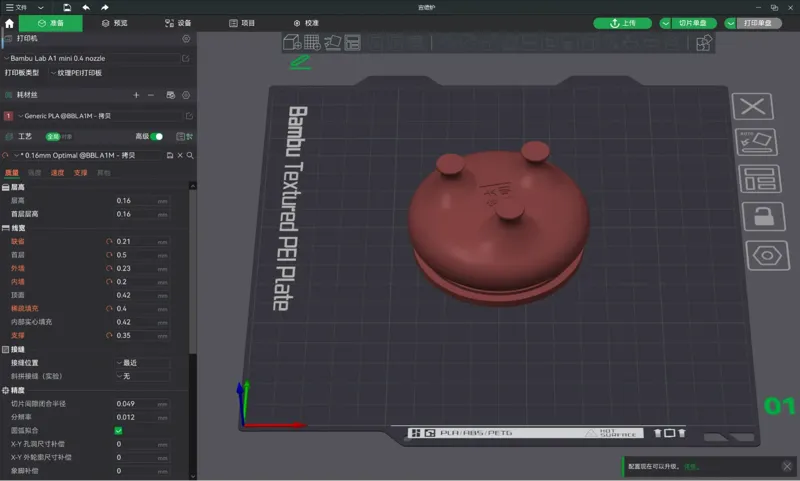800x481 pixels.
Task: Switch to the 预览 preview tab
Action: 115,23
